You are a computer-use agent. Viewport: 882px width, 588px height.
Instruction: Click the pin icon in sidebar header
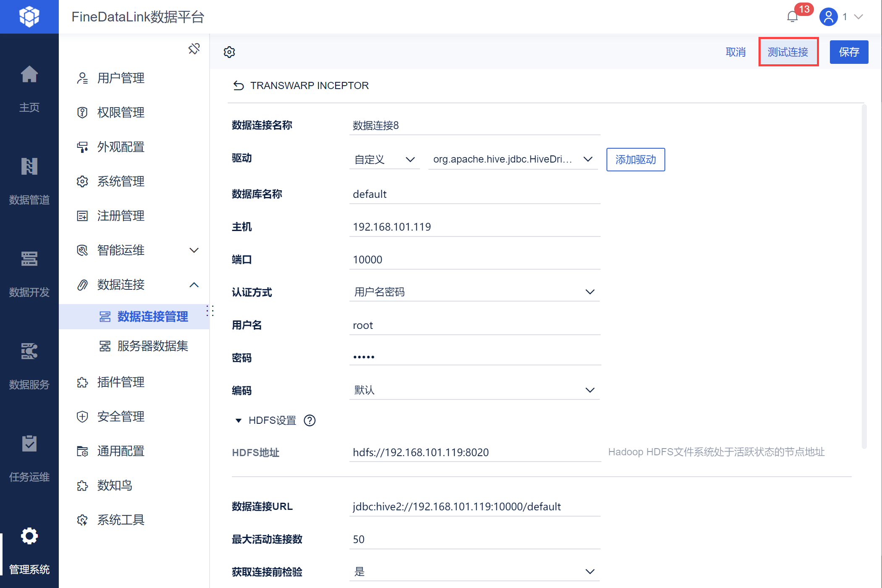pyautogui.click(x=194, y=49)
